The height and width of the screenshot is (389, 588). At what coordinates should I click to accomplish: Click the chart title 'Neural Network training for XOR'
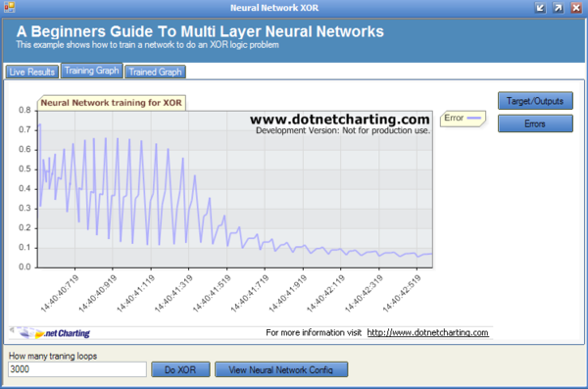(112, 103)
